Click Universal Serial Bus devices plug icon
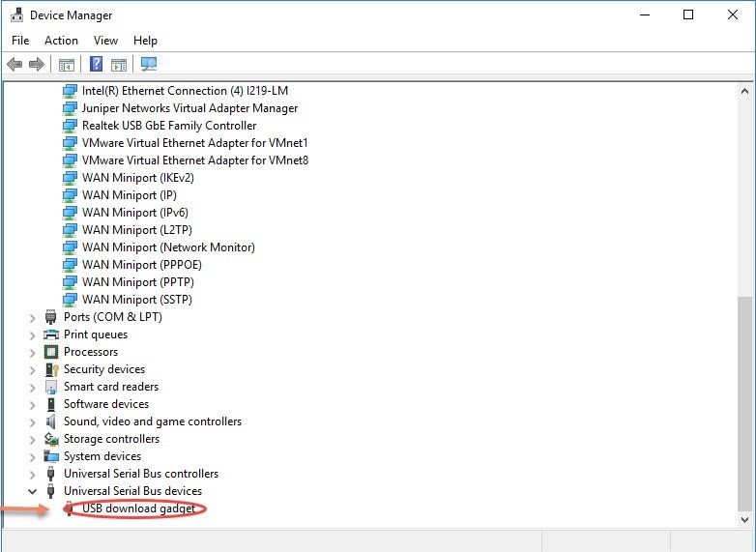 (x=50, y=491)
